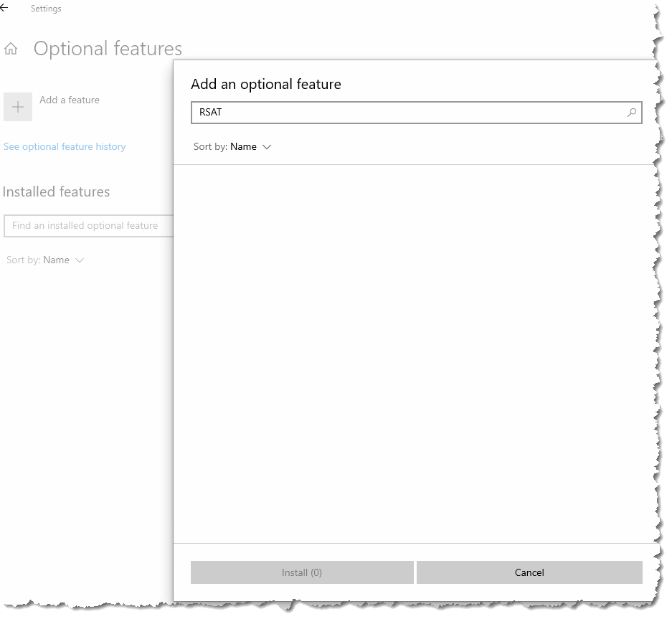Open the See optional feature history link
The image size is (672, 619).
click(x=65, y=146)
